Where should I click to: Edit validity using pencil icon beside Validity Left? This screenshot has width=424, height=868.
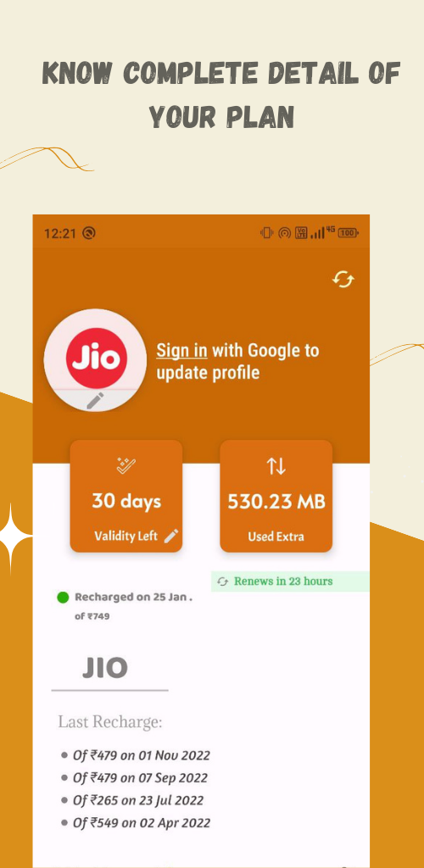[171, 536]
